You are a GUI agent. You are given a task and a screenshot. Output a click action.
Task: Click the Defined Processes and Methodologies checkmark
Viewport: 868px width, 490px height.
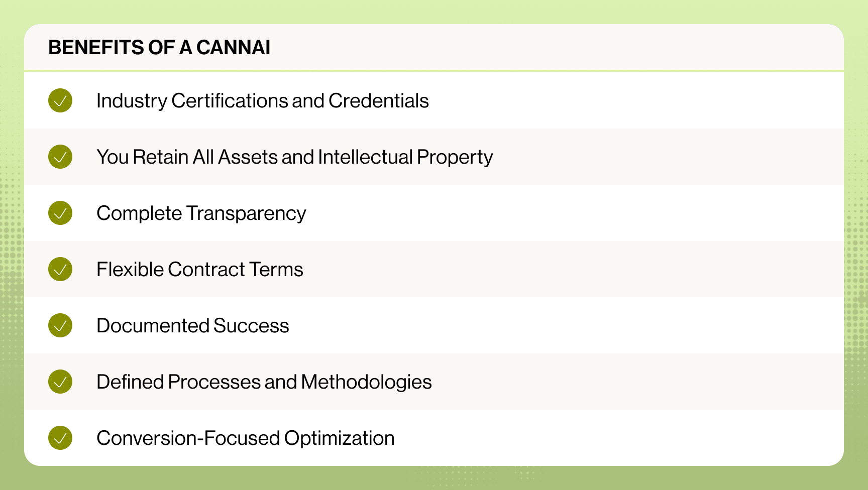click(x=60, y=382)
